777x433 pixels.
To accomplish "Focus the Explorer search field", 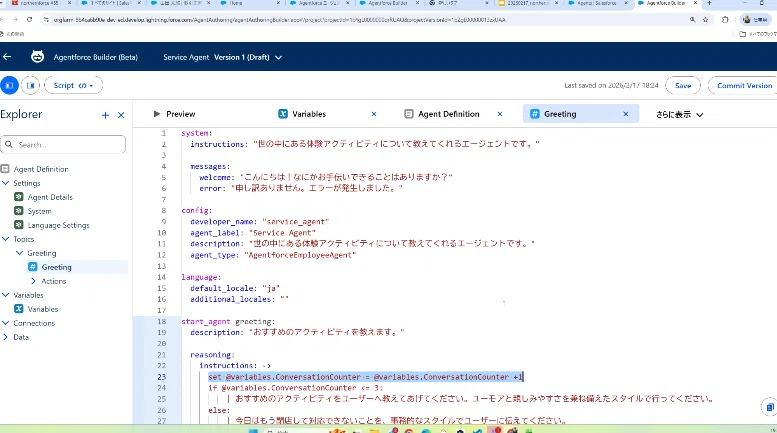I will pyautogui.click(x=63, y=144).
